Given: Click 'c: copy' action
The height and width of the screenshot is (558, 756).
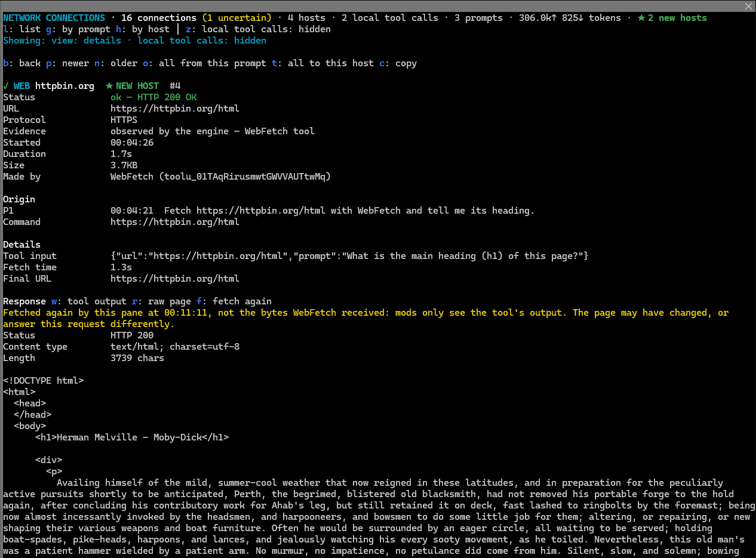Looking at the screenshot, I should 397,63.
